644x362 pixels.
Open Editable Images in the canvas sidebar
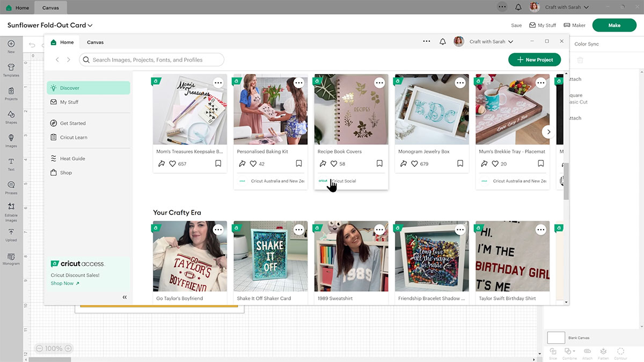(x=11, y=212)
